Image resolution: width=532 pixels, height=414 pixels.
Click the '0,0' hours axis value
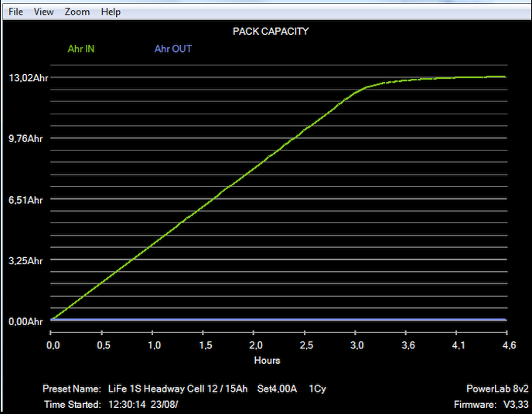(x=53, y=345)
